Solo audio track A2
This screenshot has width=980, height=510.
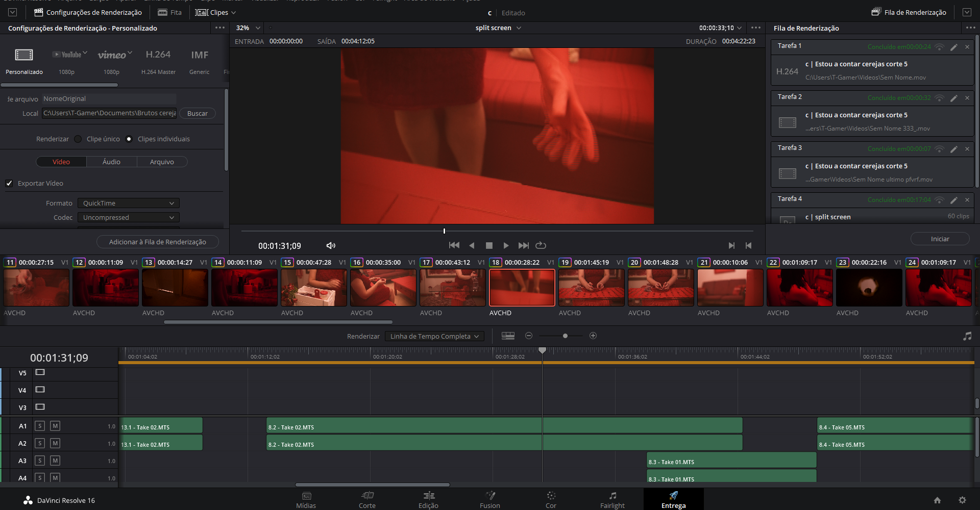pos(40,443)
